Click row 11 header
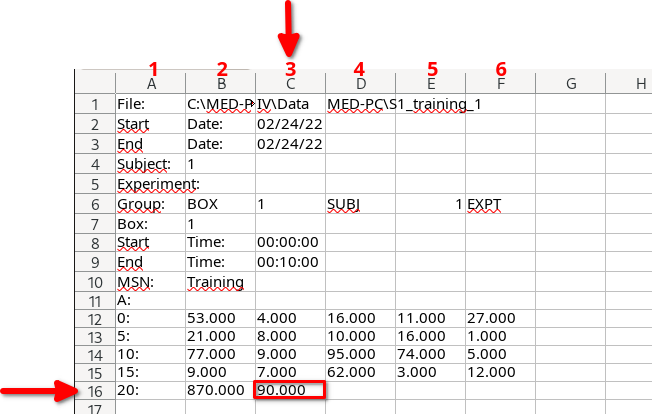 click(95, 301)
